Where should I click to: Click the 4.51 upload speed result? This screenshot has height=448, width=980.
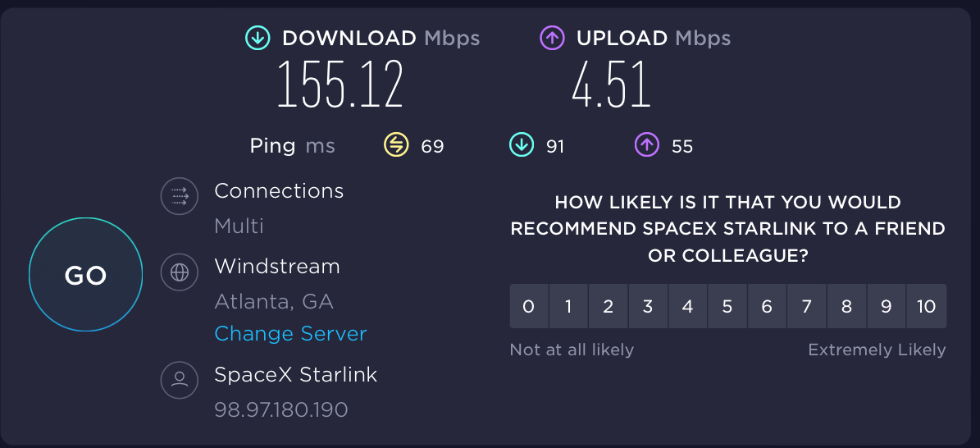(x=611, y=85)
